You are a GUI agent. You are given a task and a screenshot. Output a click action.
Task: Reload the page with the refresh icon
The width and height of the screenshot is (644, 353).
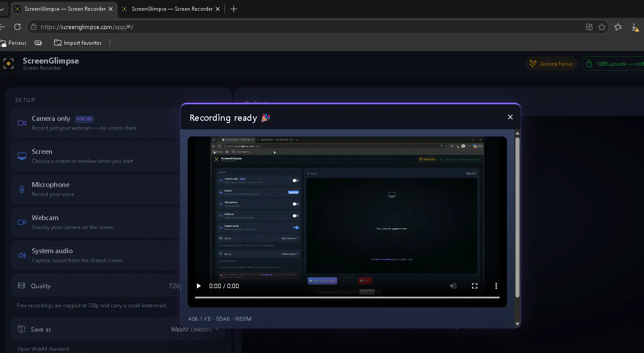(17, 27)
